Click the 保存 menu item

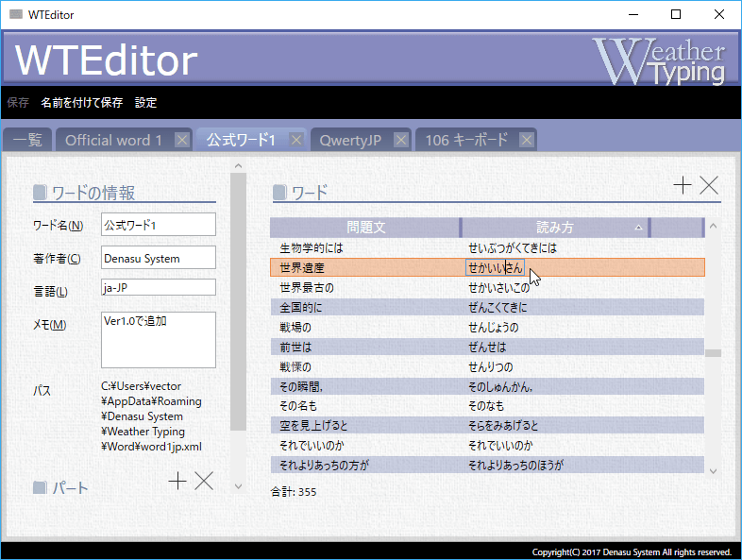point(18,102)
